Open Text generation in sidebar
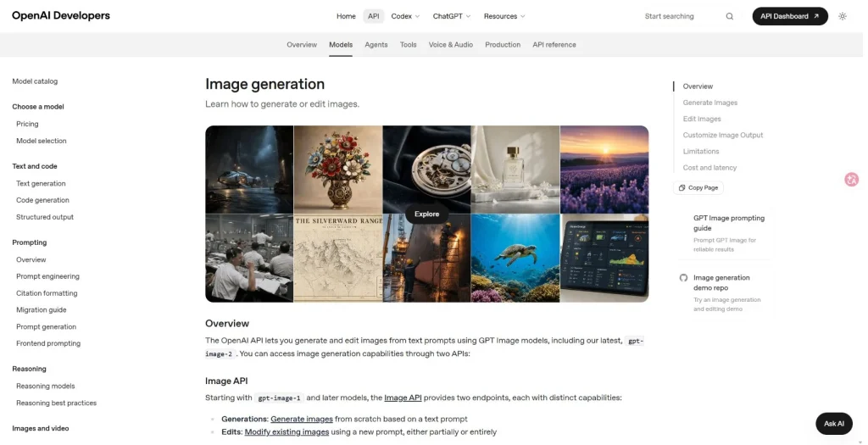868x445 pixels. pyautogui.click(x=41, y=183)
